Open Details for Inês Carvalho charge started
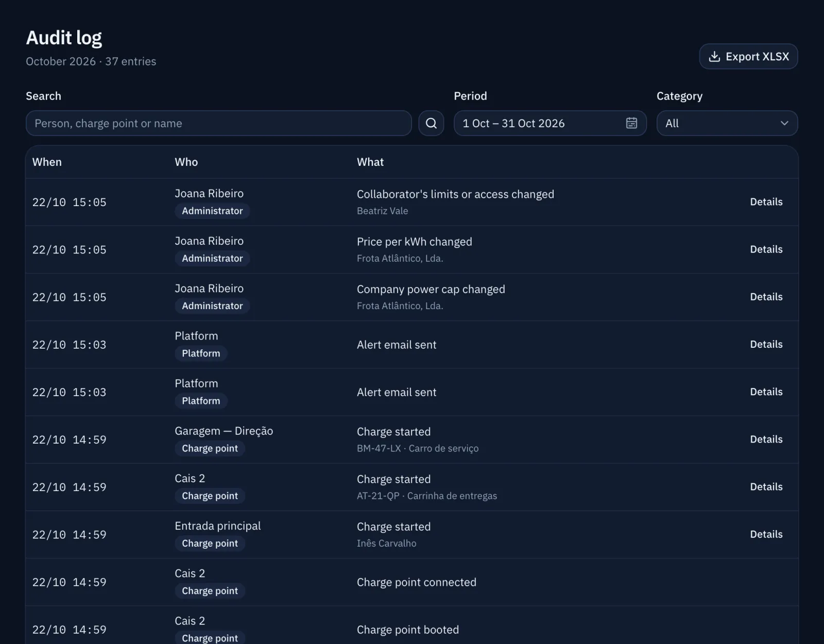 [766, 534]
